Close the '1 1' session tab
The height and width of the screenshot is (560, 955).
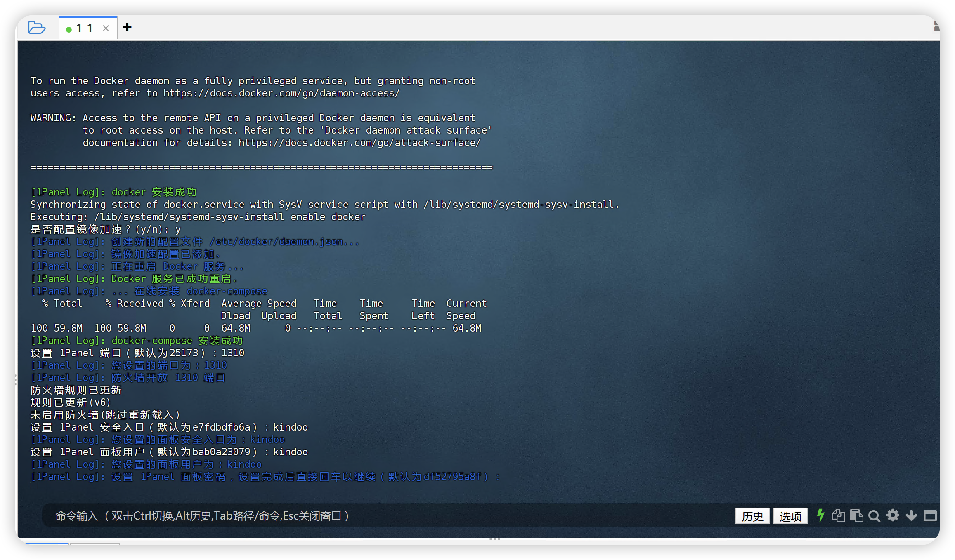pyautogui.click(x=106, y=28)
